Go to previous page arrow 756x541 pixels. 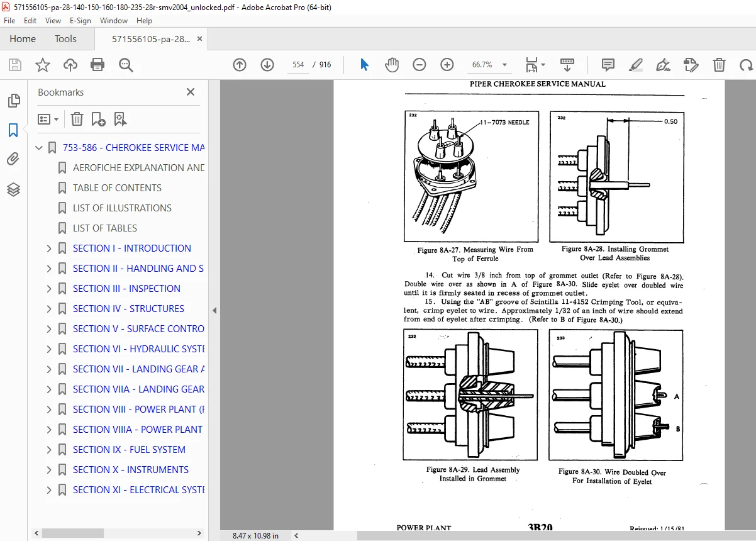tap(239, 65)
